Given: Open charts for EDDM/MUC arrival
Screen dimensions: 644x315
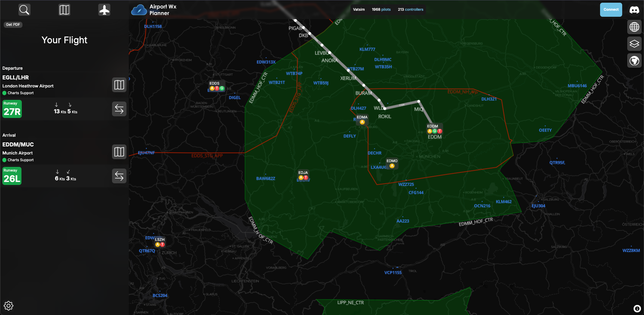Looking at the screenshot, I should (x=119, y=152).
